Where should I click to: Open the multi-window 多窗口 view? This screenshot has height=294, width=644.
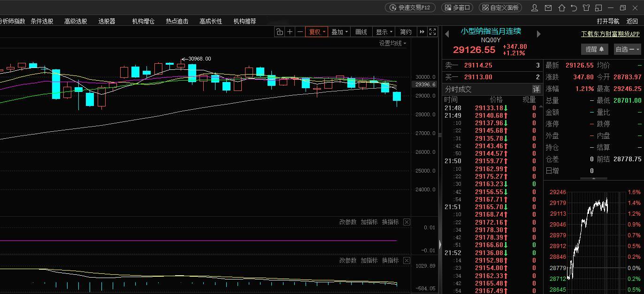(x=457, y=8)
